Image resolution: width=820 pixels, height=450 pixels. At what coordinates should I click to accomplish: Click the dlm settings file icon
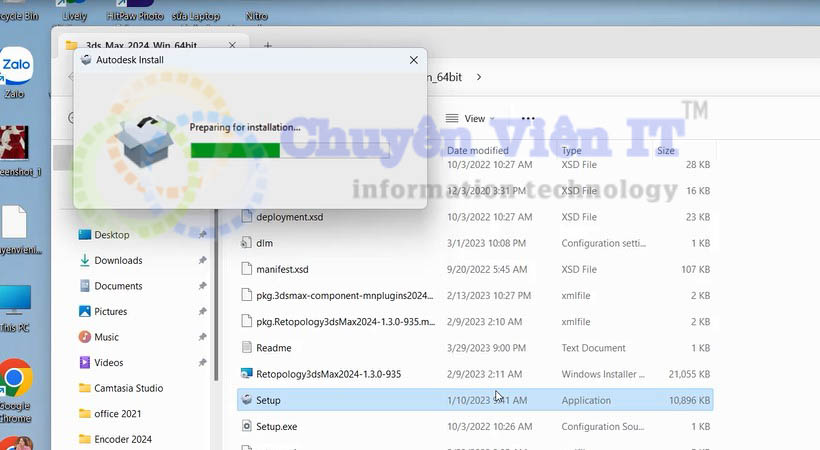[247, 243]
